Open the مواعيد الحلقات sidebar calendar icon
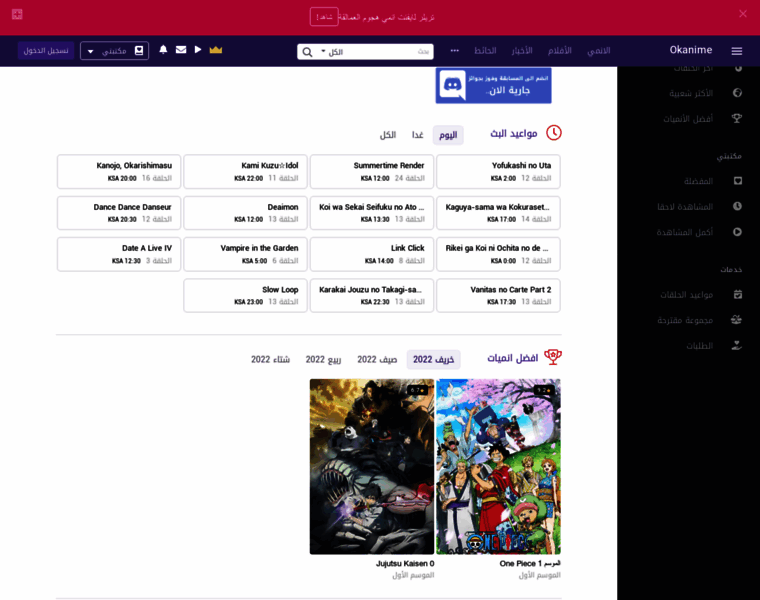This screenshot has height=600, width=760. (x=737, y=294)
